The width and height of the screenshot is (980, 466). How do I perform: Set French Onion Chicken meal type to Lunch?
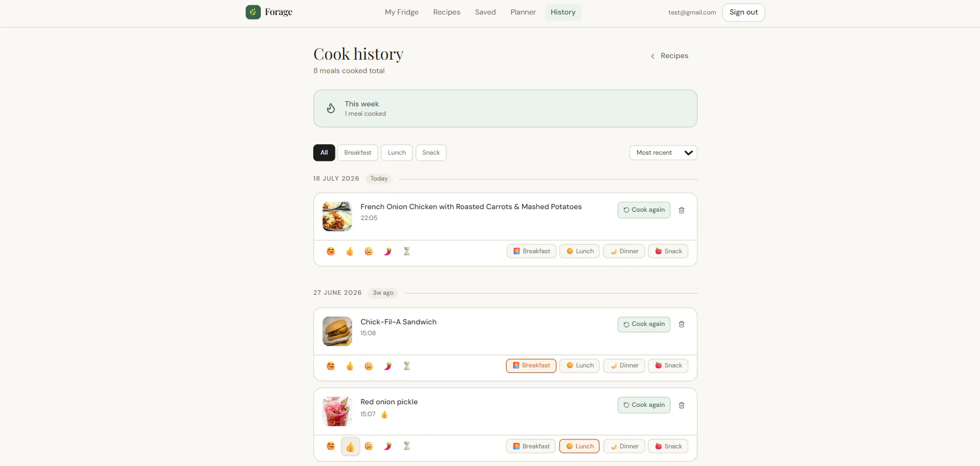580,251
